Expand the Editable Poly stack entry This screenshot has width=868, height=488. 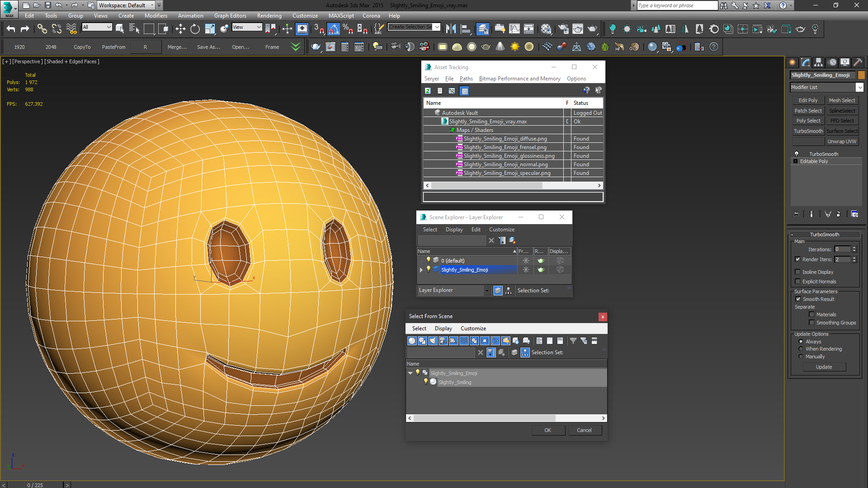coord(796,161)
